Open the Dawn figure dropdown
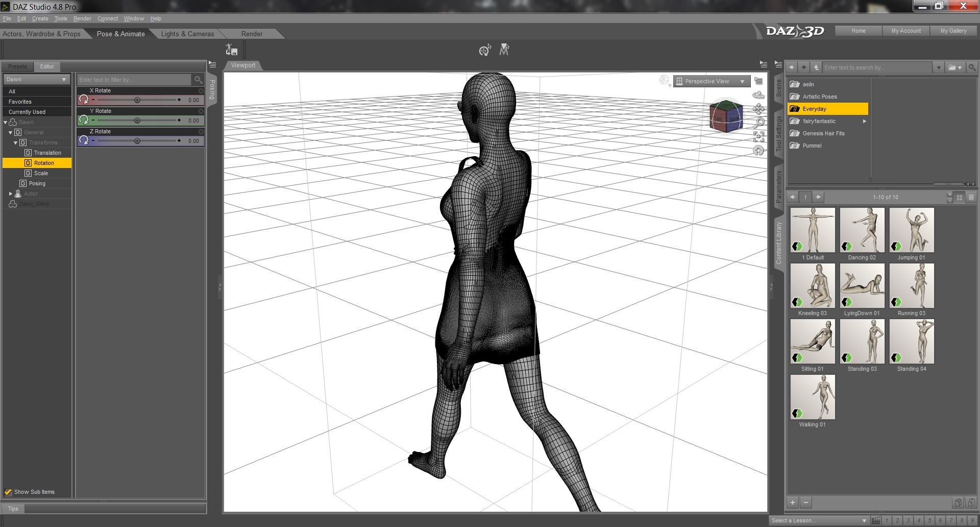The width and height of the screenshot is (980, 527). (x=36, y=79)
